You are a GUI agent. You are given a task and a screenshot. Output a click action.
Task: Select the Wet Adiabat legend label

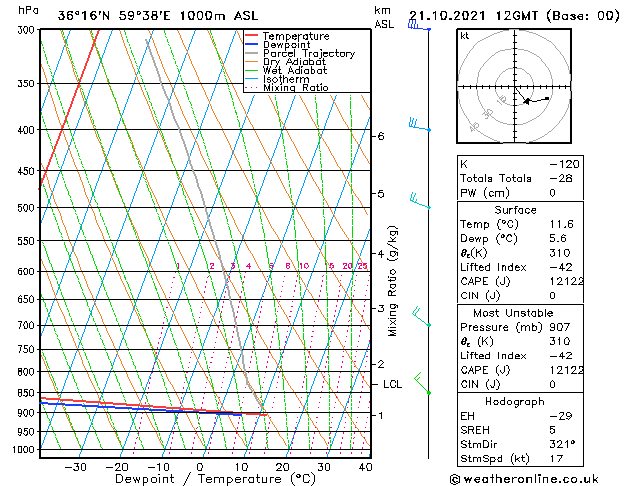pos(295,70)
